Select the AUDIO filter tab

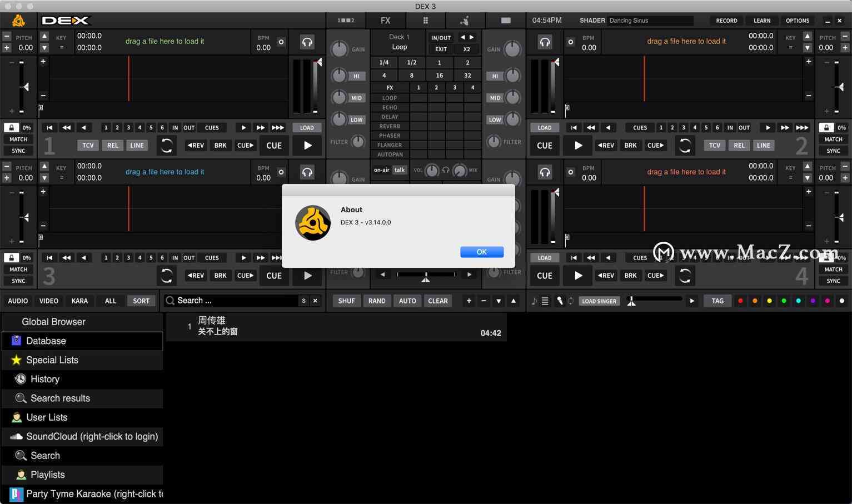(18, 301)
